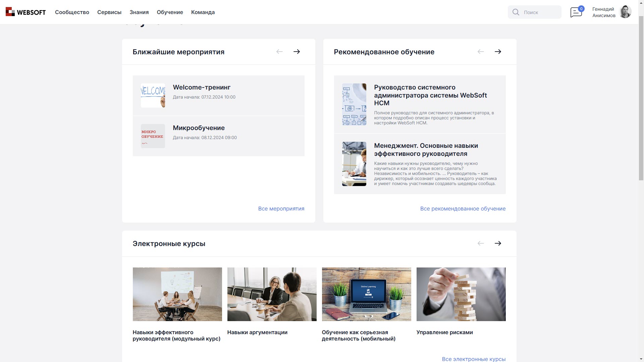Image resolution: width=644 pixels, height=362 pixels.
Task: Click the search magnifier icon
Action: point(516,12)
